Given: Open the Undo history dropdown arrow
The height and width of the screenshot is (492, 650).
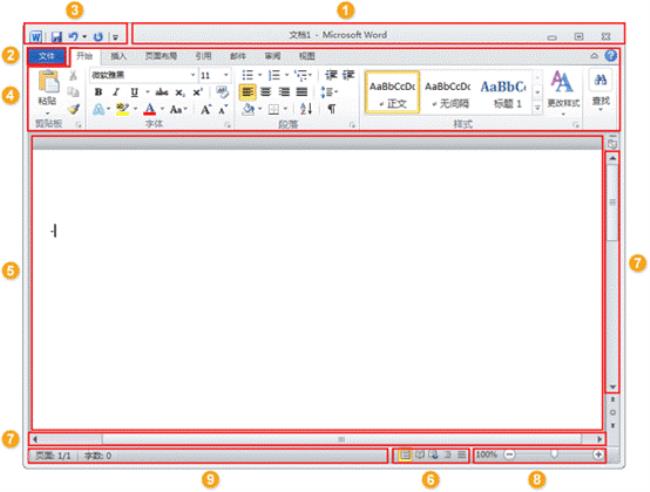Looking at the screenshot, I should (84, 36).
